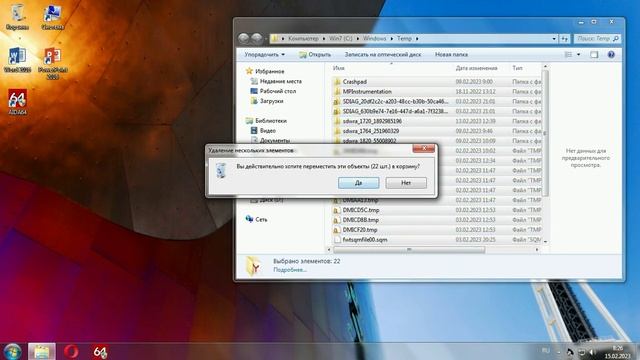The height and width of the screenshot is (360, 640).
Task: Open the Windows Start menu
Action: 12,351
